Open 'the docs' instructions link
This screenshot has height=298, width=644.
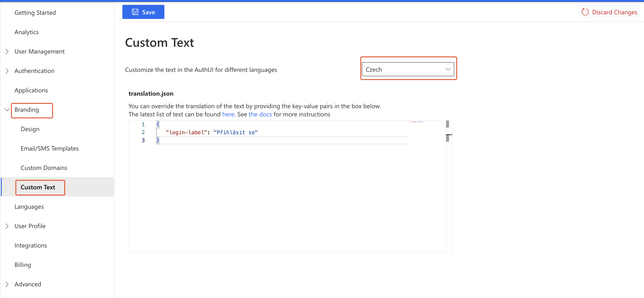pos(260,114)
